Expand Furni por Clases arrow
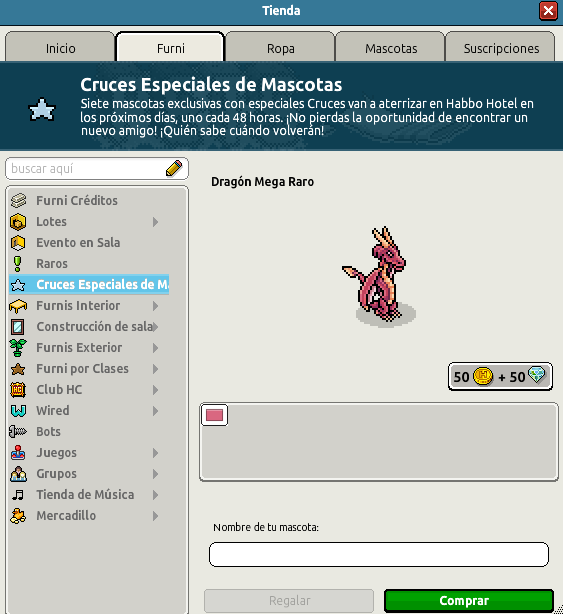The height and width of the screenshot is (614, 563). (155, 369)
